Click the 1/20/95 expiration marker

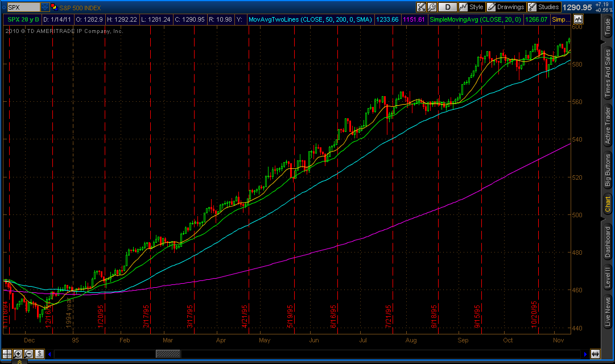pos(101,317)
